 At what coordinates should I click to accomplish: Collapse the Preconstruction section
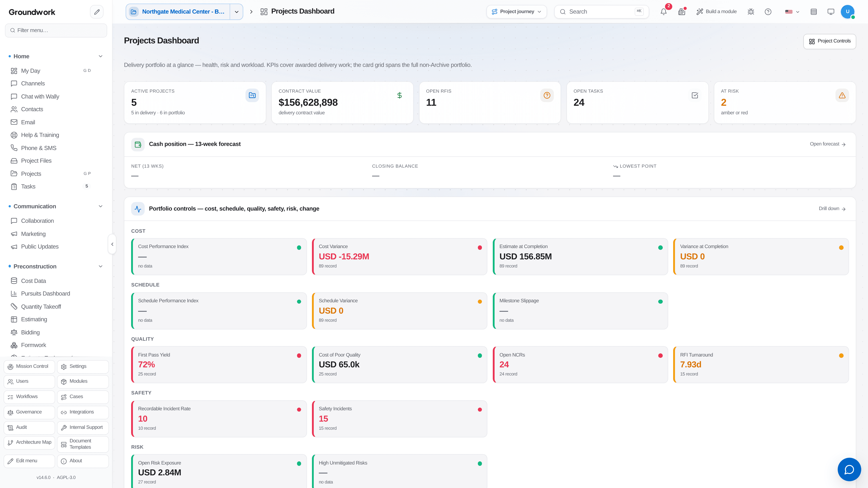pyautogui.click(x=100, y=266)
